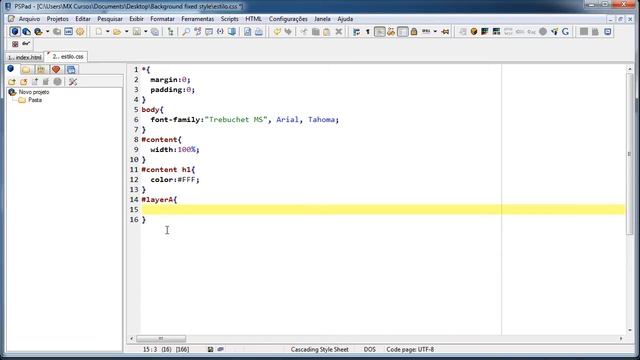The height and width of the screenshot is (360, 640).
Task: Open the open-windows sidebar tab
Action: coord(71,70)
